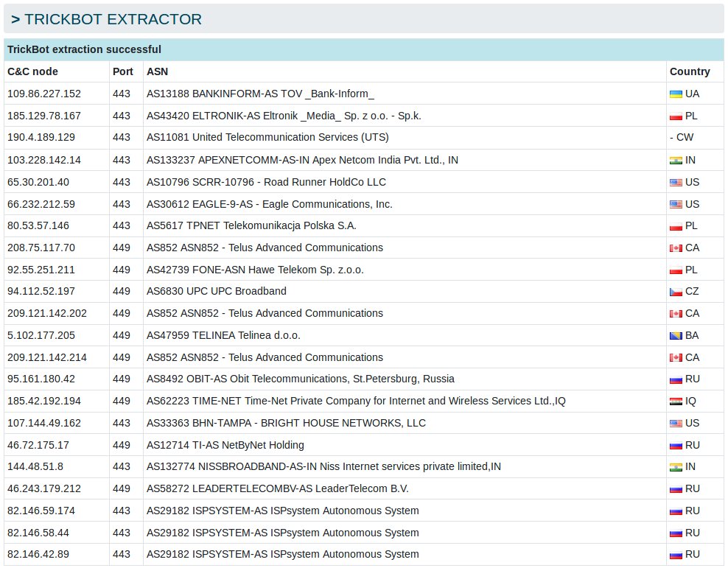Click AS13188 BANKINFORM-AS TOV _Bank-Inform_

[x=260, y=94]
